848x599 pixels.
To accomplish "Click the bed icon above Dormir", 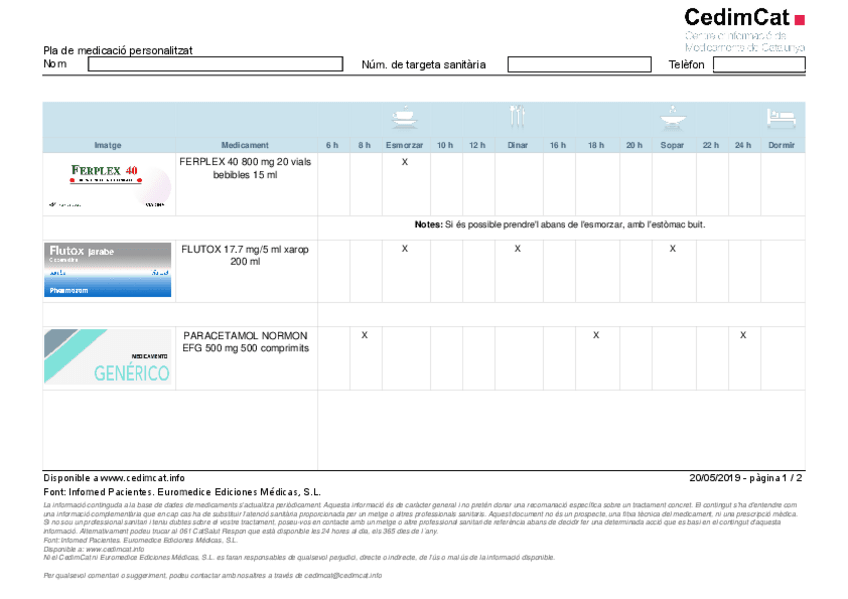I will point(781,118).
